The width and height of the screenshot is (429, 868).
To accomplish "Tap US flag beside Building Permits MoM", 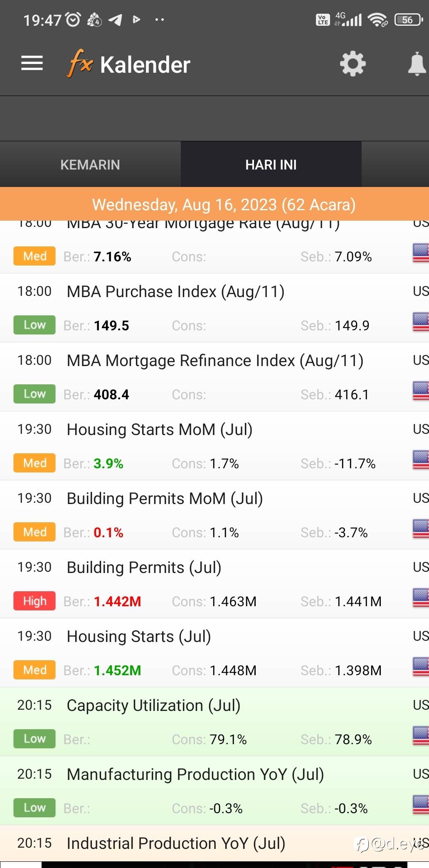I will pyautogui.click(x=421, y=529).
